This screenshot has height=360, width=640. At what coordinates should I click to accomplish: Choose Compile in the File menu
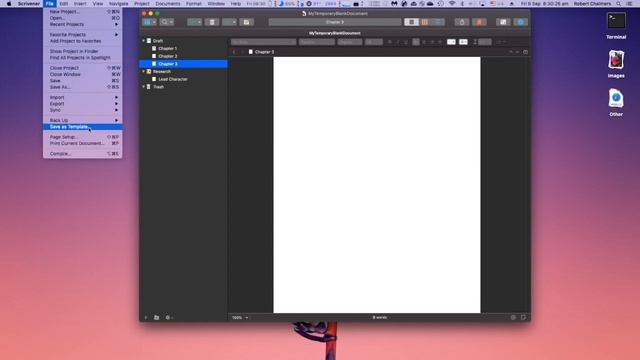82,154
